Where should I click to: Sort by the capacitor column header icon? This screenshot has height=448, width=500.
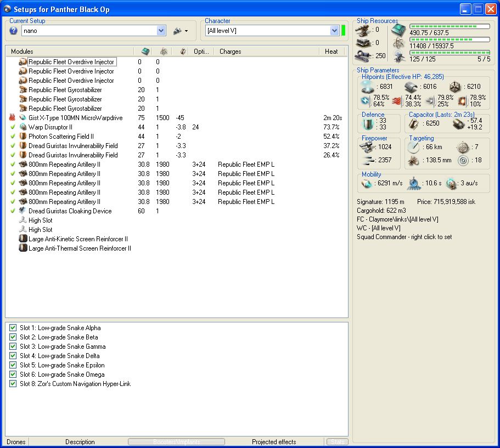coord(183,52)
